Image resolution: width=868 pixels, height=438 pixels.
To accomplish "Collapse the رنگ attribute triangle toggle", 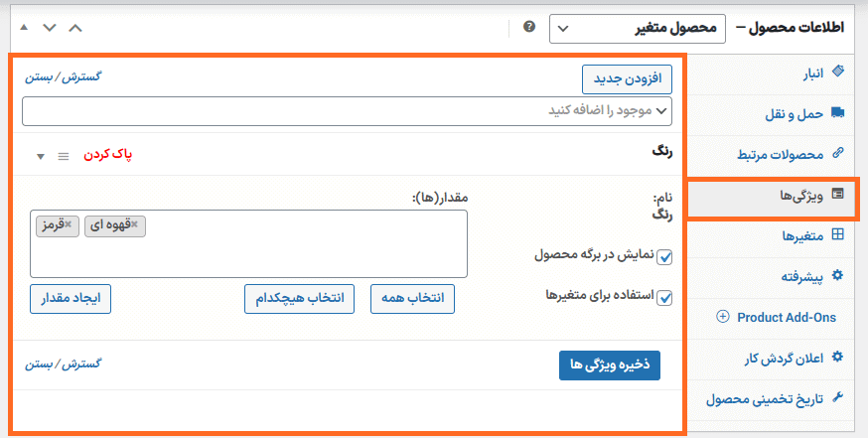I will [41, 157].
